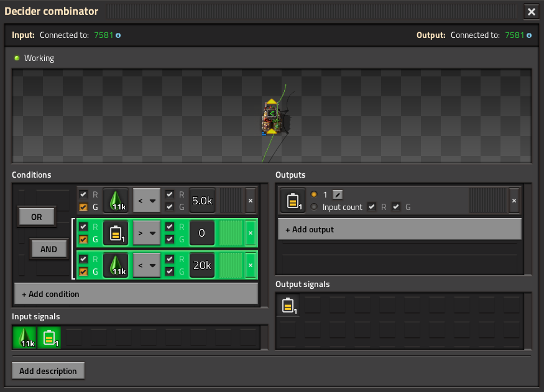Remove the first condition (< 5.0k) with its X

[x=251, y=201]
